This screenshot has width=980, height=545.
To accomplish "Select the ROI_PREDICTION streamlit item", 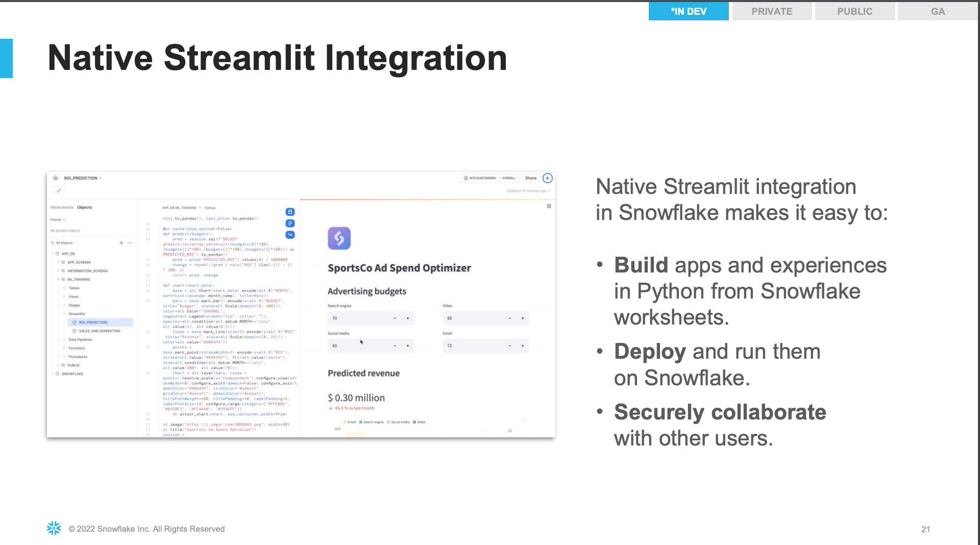I will pos(100,323).
